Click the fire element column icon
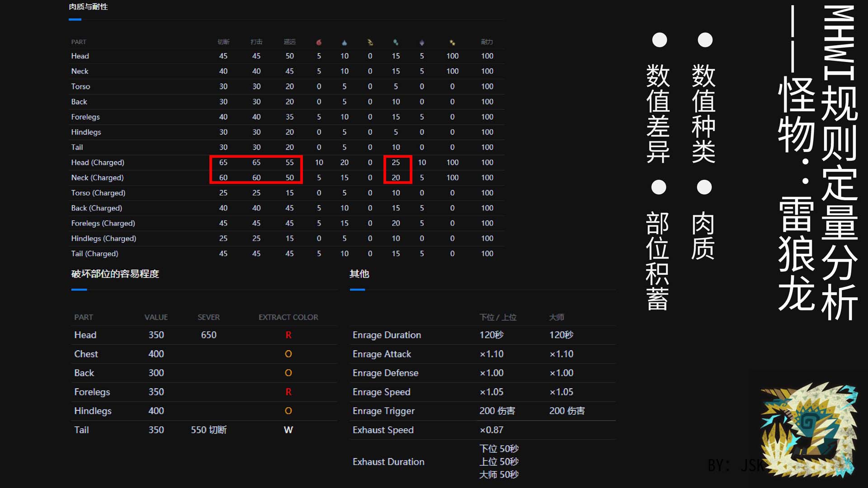868x488 pixels. pyautogui.click(x=319, y=42)
